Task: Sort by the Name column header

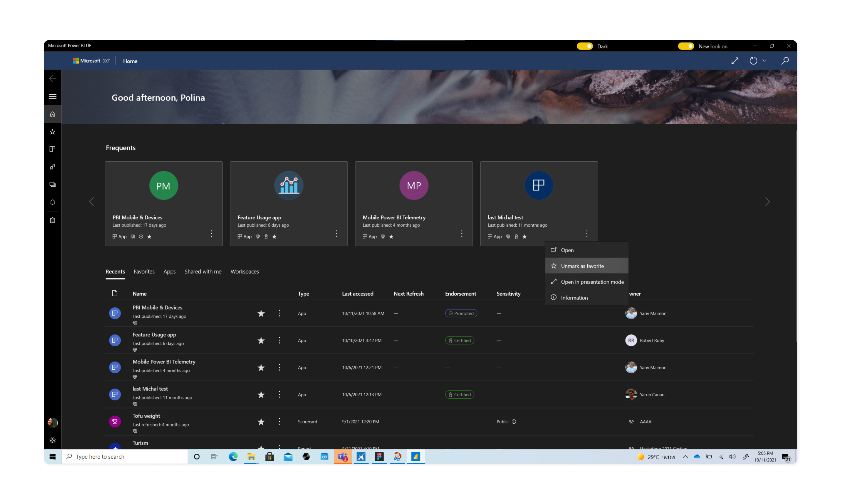Action: tap(140, 293)
